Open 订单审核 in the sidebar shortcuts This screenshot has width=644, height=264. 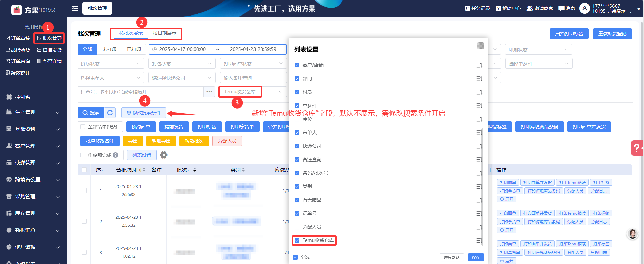(18, 38)
